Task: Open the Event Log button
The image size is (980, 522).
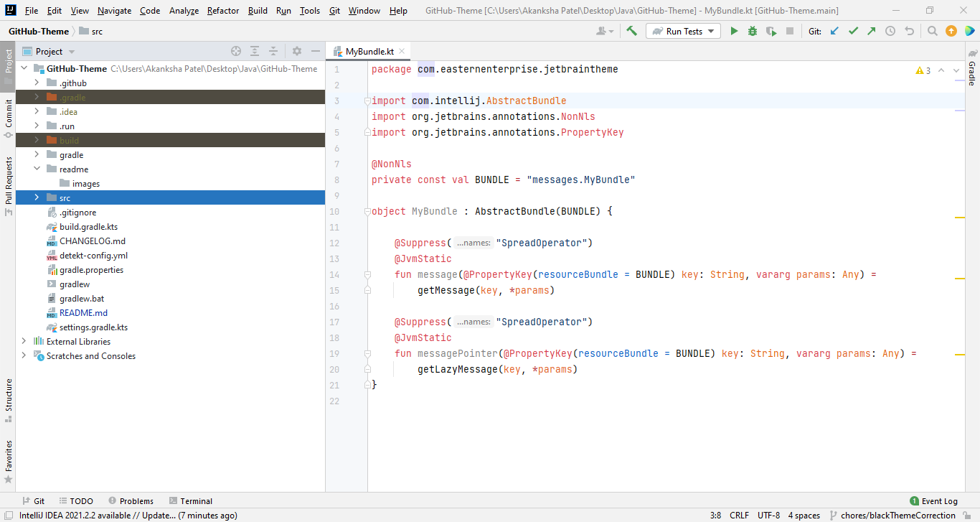Action: tap(933, 501)
